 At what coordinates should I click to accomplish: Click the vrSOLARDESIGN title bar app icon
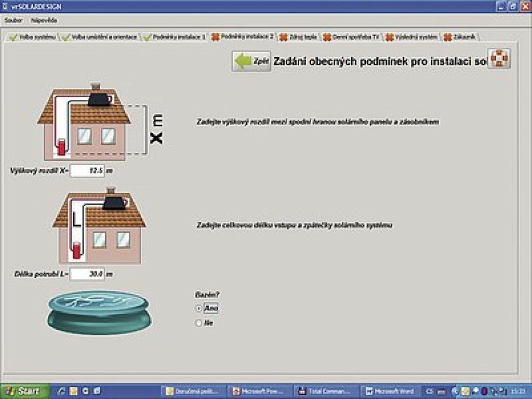point(4,6)
